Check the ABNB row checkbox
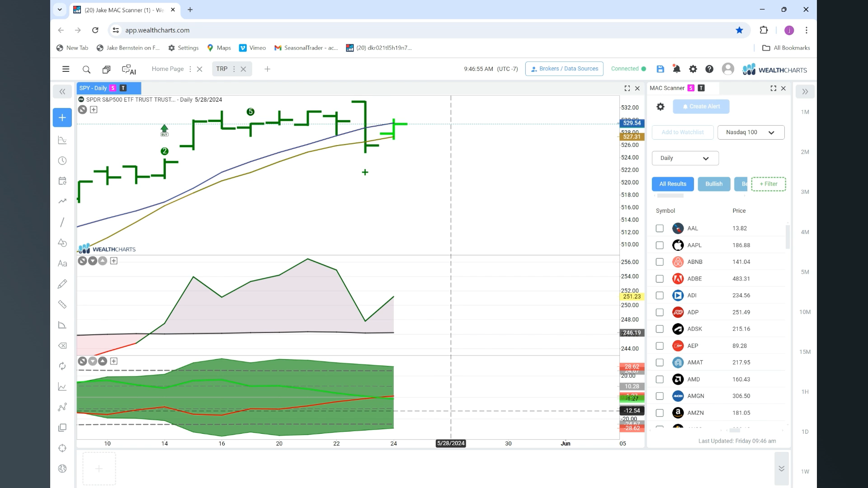This screenshot has height=488, width=868. [x=660, y=262]
